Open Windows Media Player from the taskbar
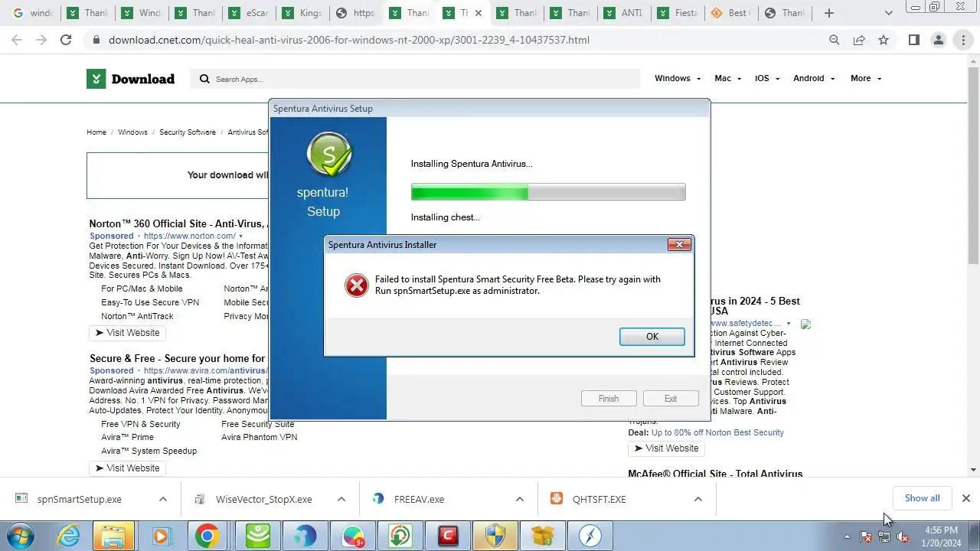 pos(161,536)
